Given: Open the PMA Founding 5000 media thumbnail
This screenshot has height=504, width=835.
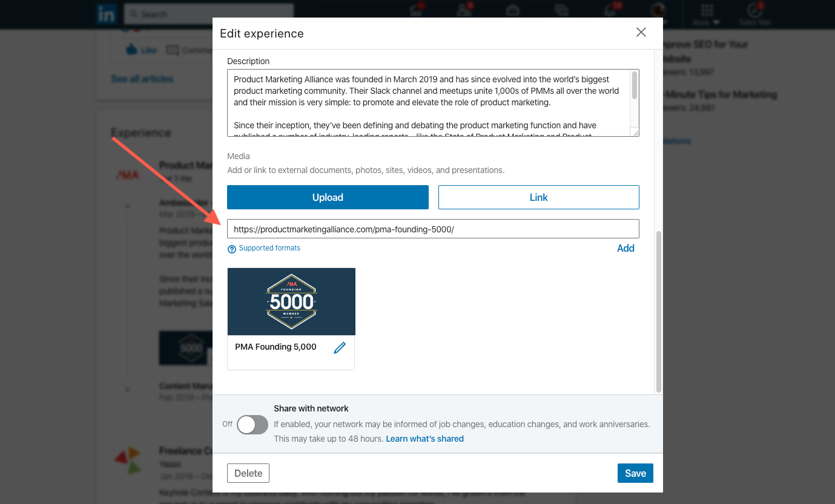Looking at the screenshot, I should pos(291,301).
